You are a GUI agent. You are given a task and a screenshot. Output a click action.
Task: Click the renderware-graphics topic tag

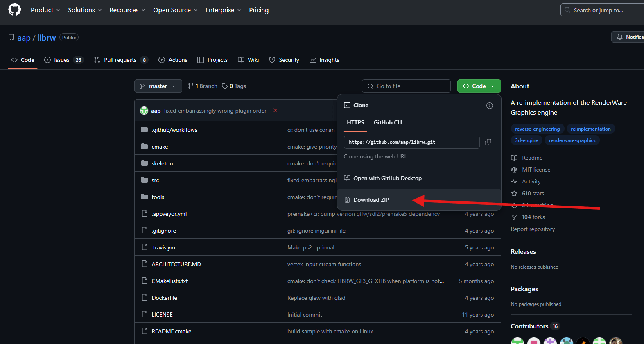click(572, 140)
